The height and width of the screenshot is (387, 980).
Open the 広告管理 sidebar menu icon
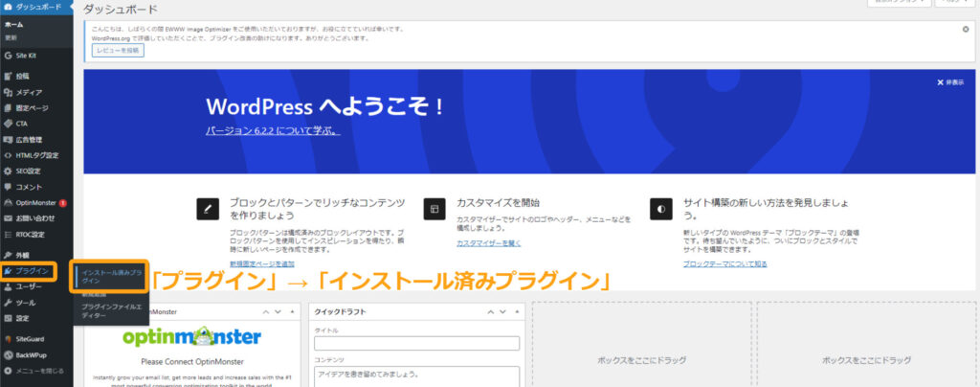(x=8, y=140)
